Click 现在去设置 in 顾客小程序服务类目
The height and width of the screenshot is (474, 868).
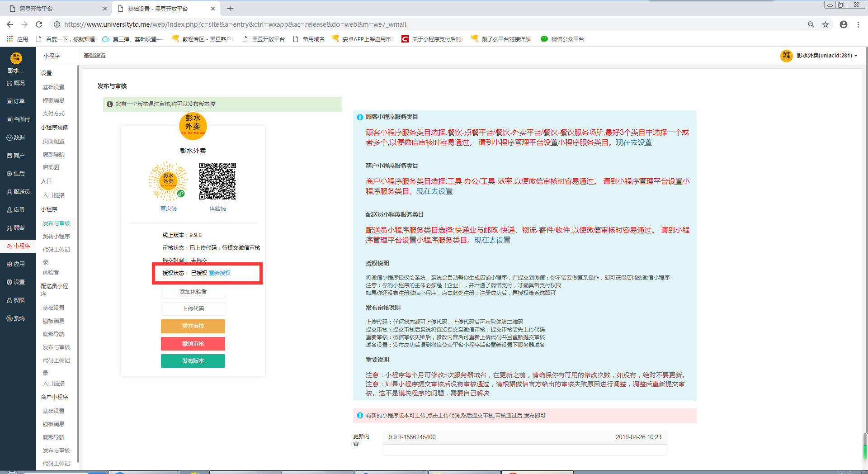coord(634,142)
